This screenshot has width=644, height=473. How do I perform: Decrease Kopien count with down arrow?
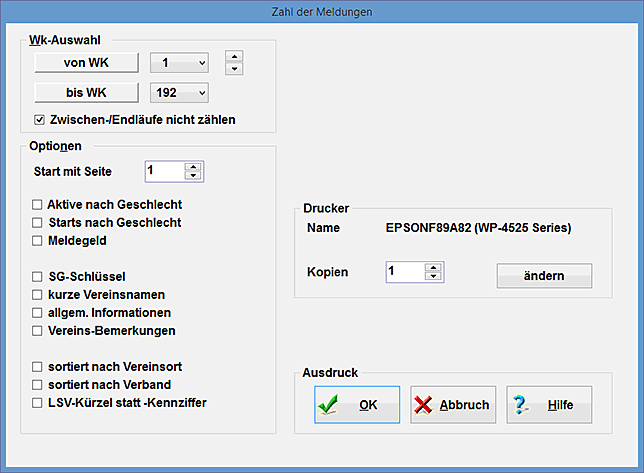432,276
